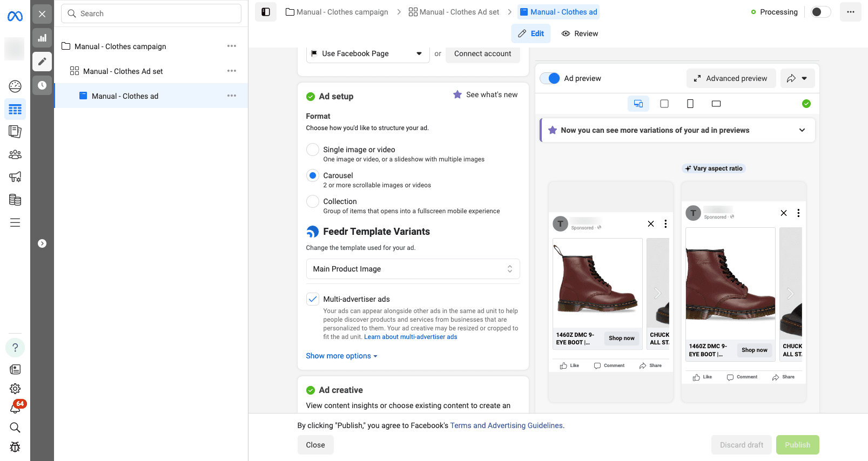The image size is (868, 461).
Task: Open Learn about multi-advertiser ads link
Action: click(411, 337)
